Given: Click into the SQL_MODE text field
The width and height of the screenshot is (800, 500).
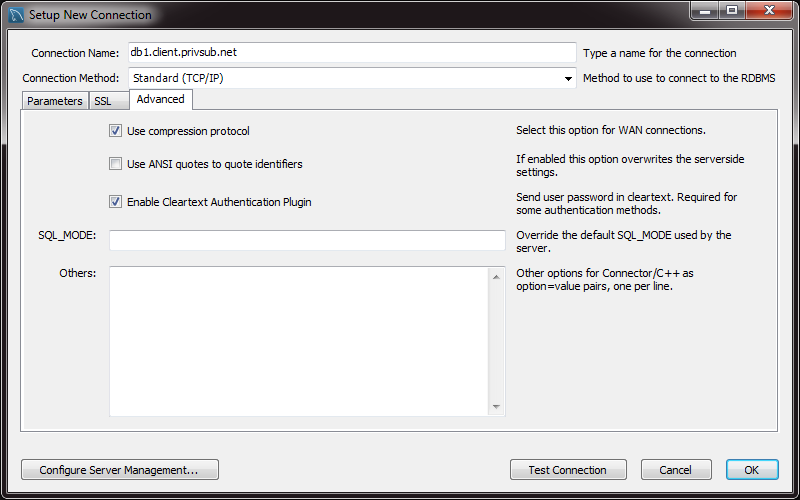Looking at the screenshot, I should coord(307,240).
